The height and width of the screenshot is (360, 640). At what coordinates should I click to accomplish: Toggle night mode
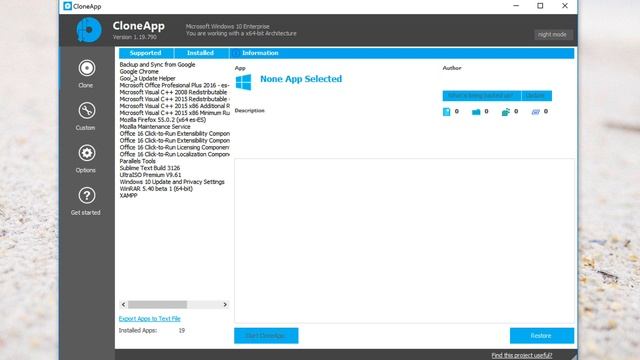click(552, 35)
